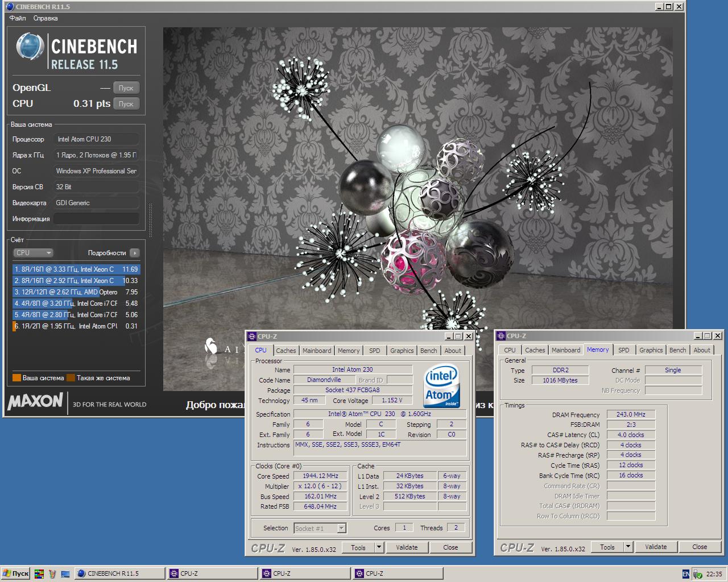Click the pencil-cup quick launch icon

[x=52, y=574]
